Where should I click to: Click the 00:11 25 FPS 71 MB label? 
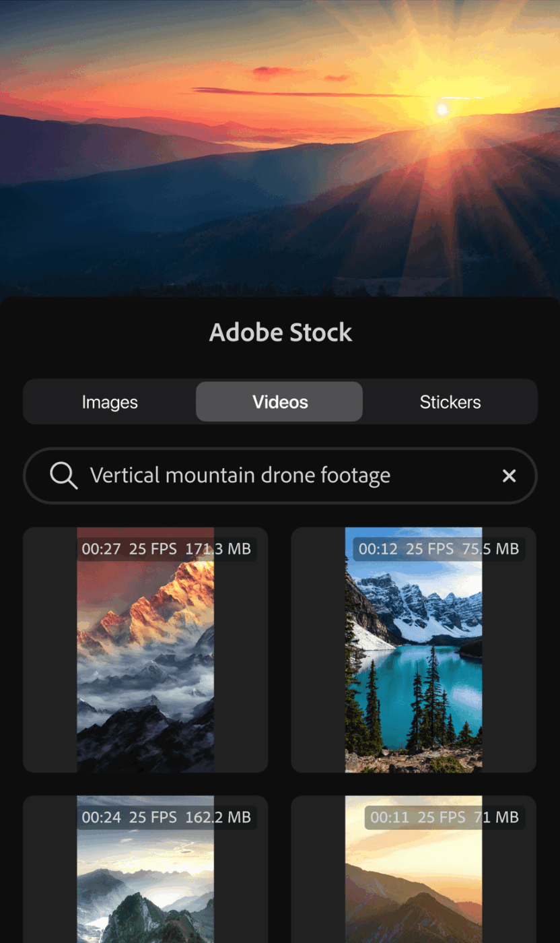(444, 817)
